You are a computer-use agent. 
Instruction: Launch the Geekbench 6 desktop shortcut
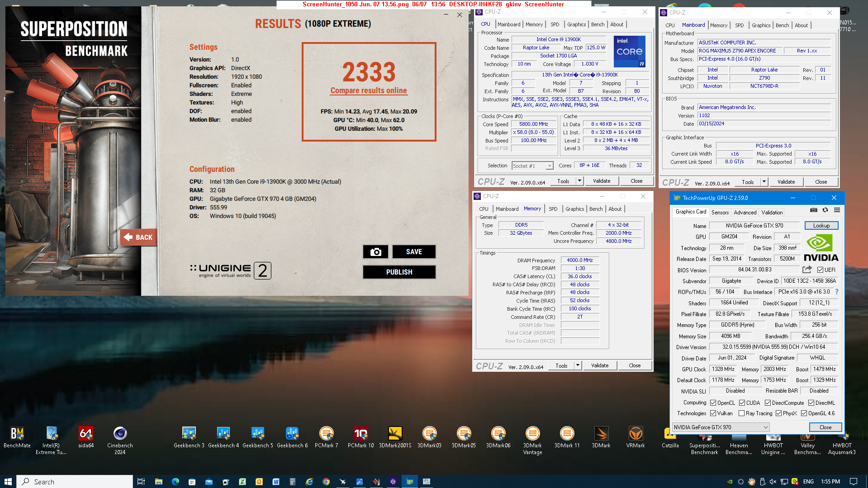point(292,438)
